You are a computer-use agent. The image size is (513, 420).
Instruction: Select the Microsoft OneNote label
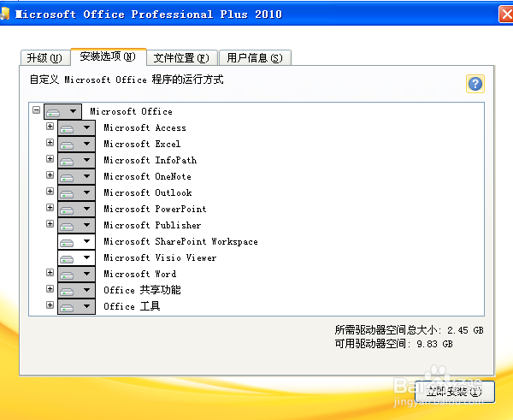[x=148, y=176]
